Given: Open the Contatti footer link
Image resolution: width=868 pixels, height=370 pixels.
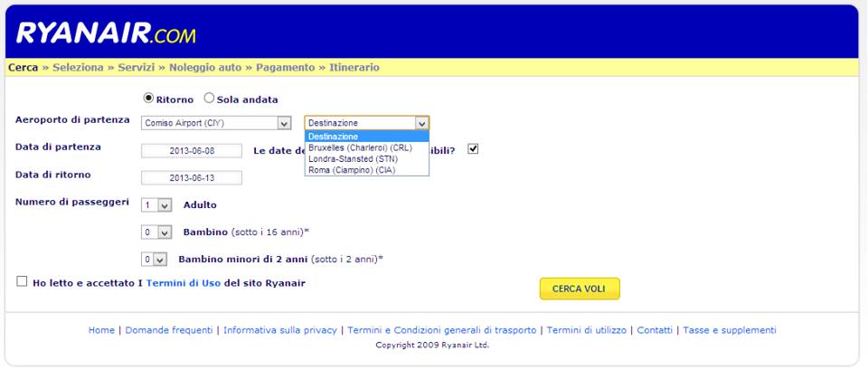Looking at the screenshot, I should pos(655,330).
